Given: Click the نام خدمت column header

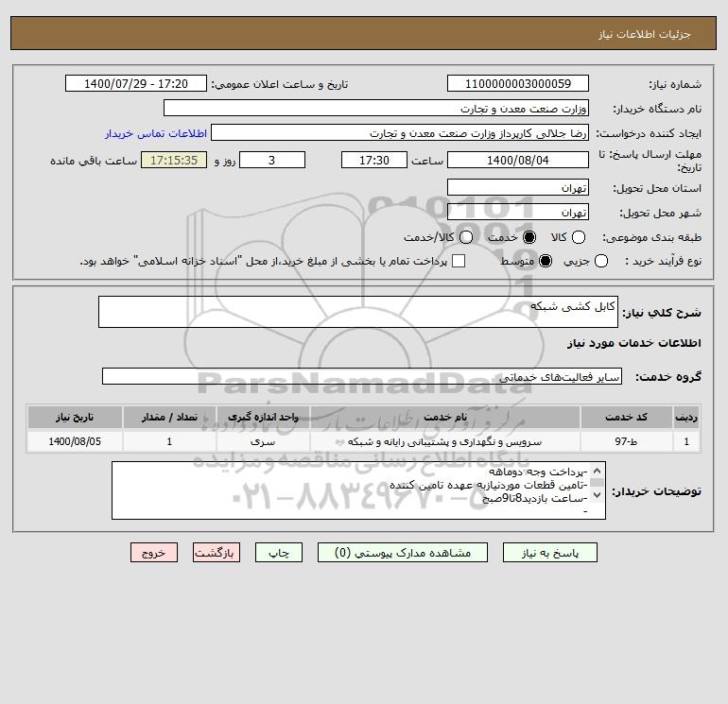Looking at the screenshot, I should click(x=444, y=417).
